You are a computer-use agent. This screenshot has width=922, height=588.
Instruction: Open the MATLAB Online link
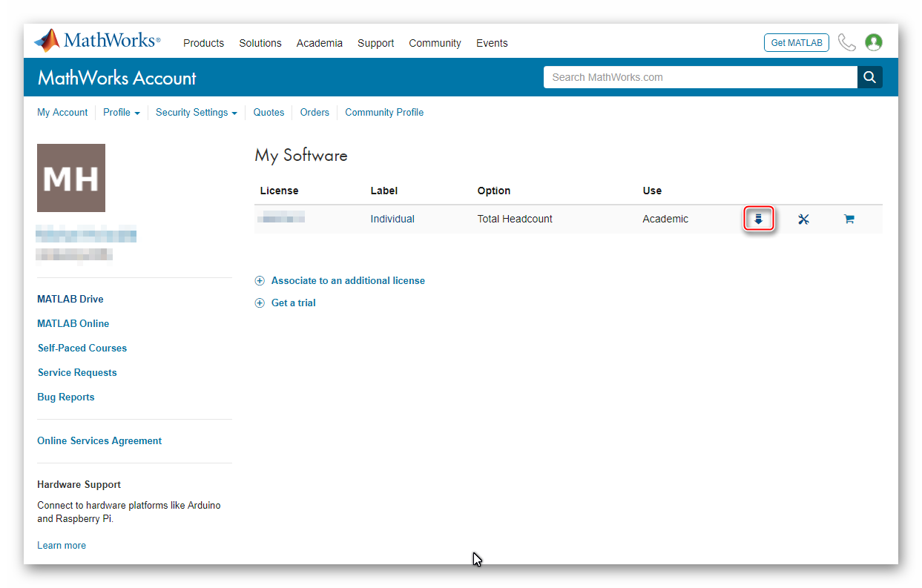point(73,323)
